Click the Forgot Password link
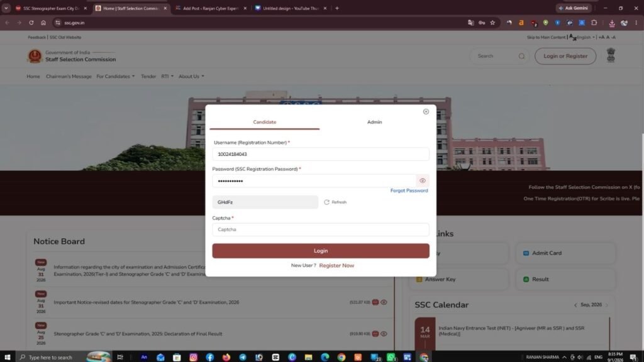The height and width of the screenshot is (362, 644). pyautogui.click(x=409, y=190)
